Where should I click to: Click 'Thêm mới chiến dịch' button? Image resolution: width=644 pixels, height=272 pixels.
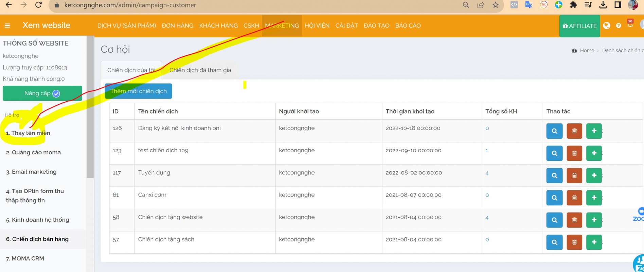138,91
